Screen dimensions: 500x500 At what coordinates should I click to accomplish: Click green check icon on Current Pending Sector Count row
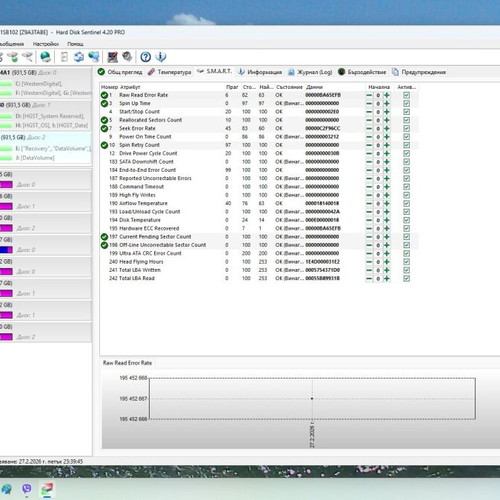pyautogui.click(x=104, y=237)
